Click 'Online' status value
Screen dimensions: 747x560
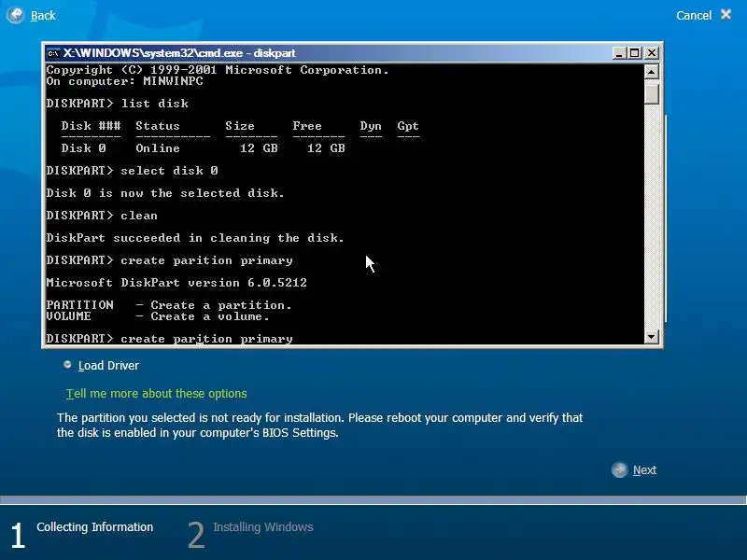tap(158, 148)
